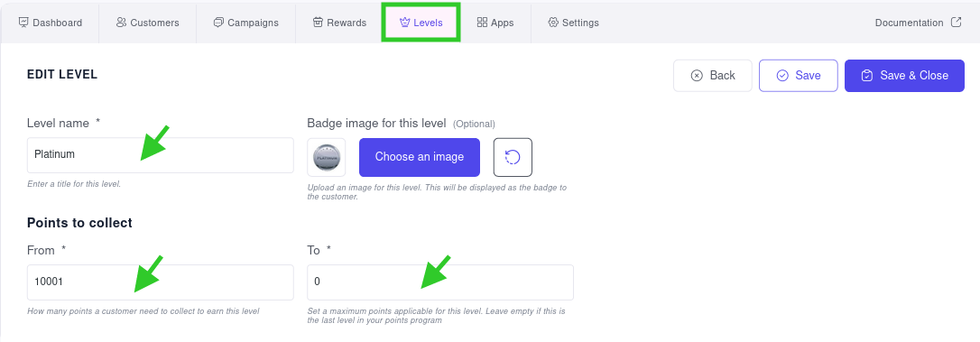Viewport: 980px width, 342px height.
Task: Click Choose an image button
Action: pos(420,157)
